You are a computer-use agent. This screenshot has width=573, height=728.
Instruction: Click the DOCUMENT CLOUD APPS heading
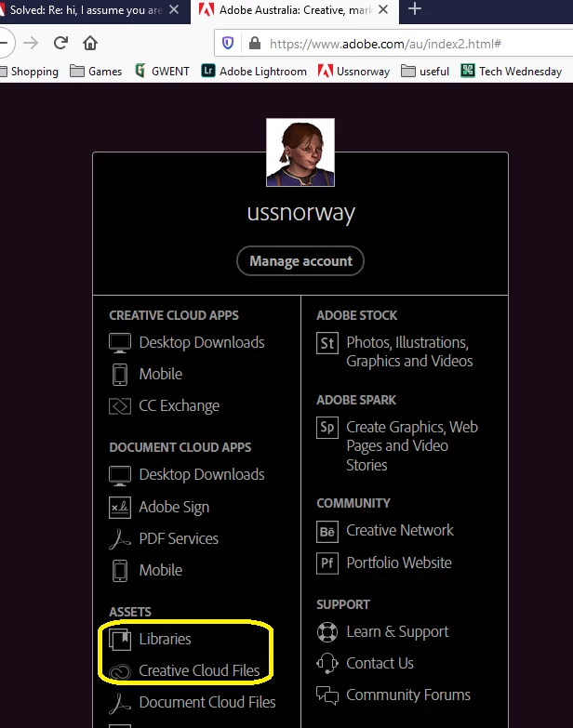coord(180,447)
